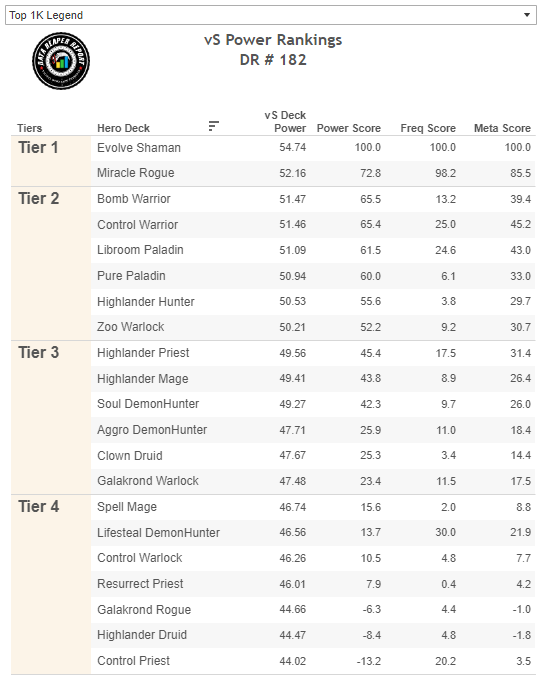Click the Tier 2 group label

pos(39,198)
